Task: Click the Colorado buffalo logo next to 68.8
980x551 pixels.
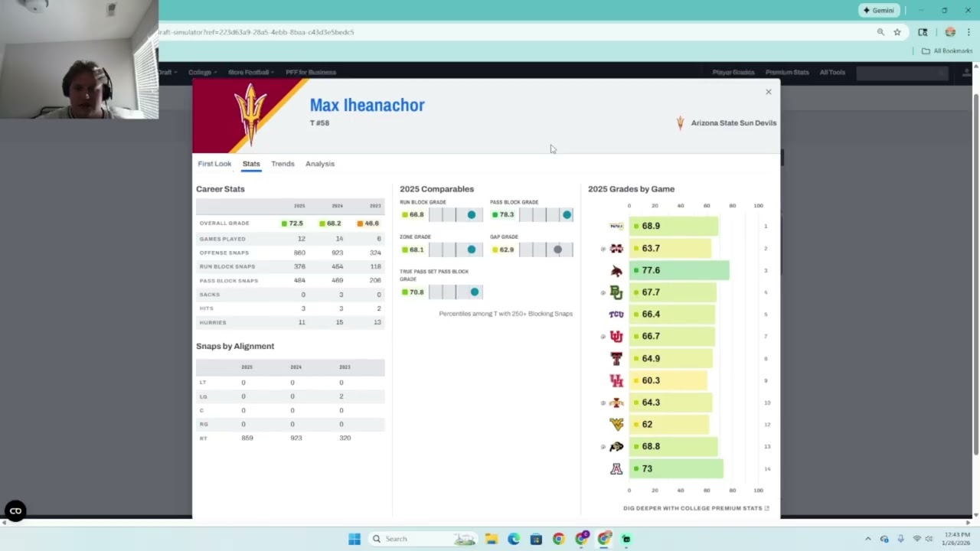Action: coord(616,446)
